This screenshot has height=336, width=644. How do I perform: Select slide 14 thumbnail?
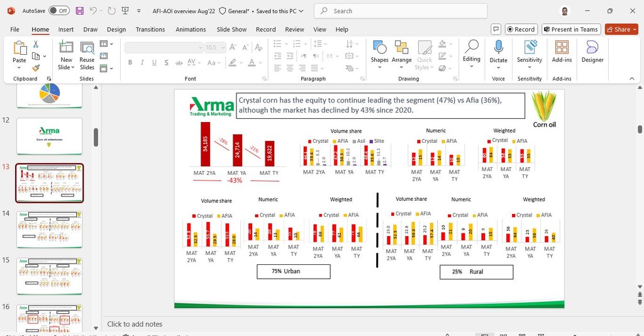click(49, 230)
